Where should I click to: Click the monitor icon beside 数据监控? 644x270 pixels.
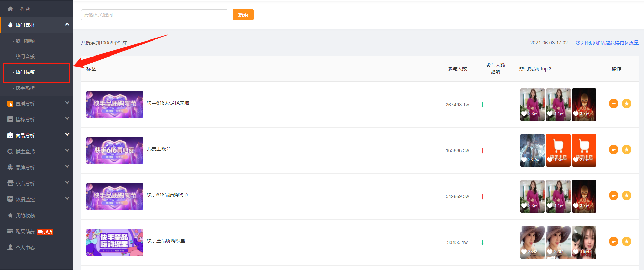pos(10,199)
